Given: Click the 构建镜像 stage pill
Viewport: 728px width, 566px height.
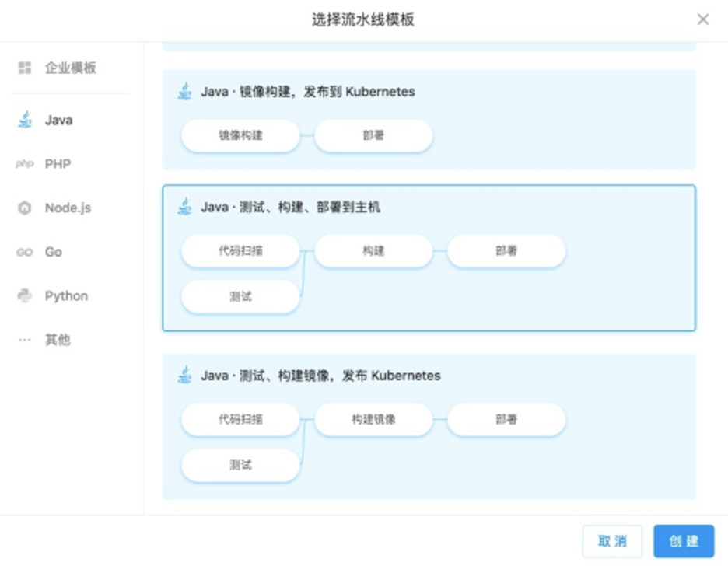Looking at the screenshot, I should point(373,419).
